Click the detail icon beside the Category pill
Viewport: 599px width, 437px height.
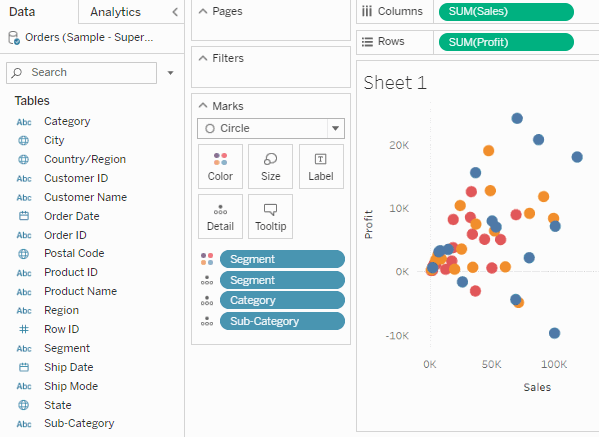click(207, 301)
